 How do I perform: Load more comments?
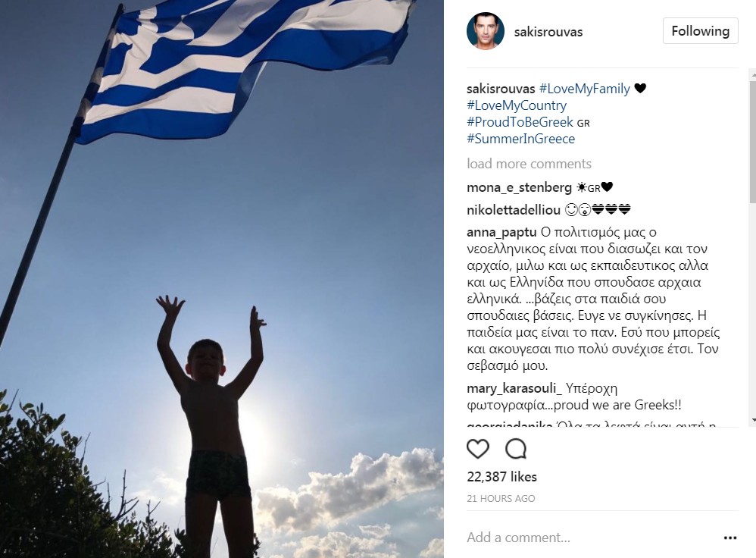click(529, 164)
